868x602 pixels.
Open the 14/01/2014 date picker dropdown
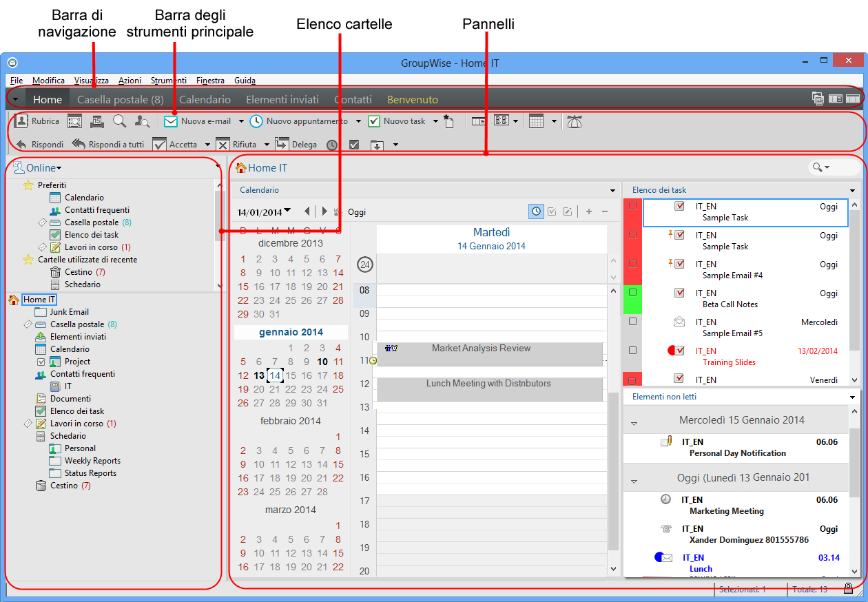[x=287, y=210]
